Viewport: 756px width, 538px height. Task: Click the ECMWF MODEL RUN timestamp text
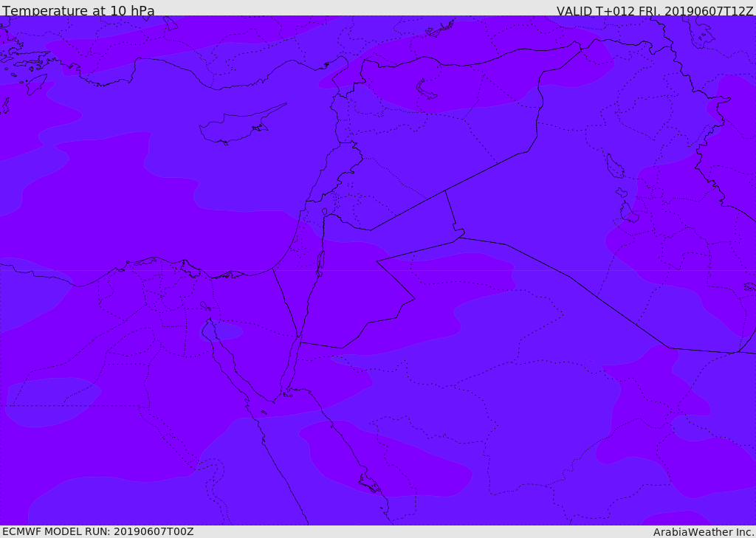(x=97, y=531)
